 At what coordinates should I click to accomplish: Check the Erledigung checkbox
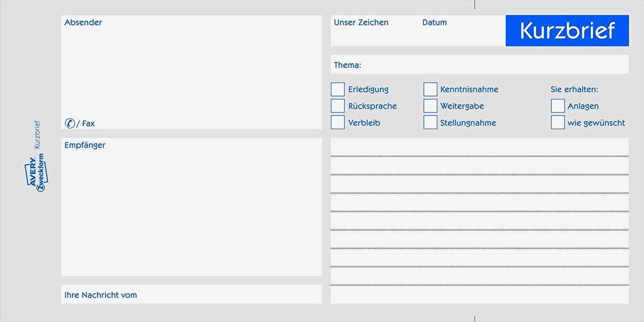click(x=337, y=89)
